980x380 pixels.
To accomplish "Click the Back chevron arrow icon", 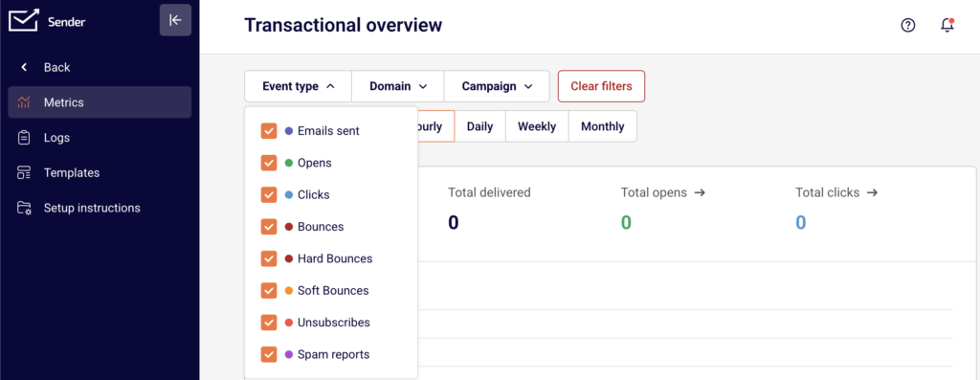I will coord(24,68).
